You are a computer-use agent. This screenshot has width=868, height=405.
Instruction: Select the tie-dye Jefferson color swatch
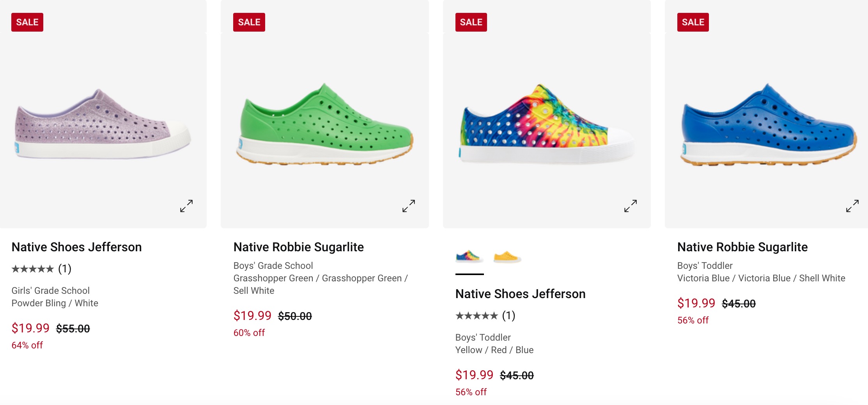pos(469,257)
